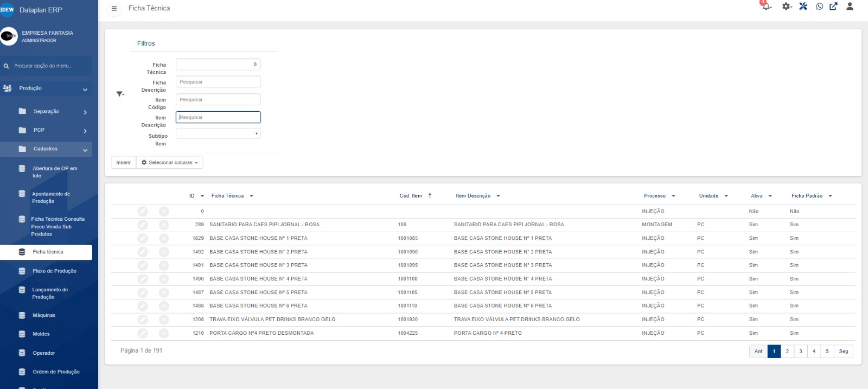Toggle the hamburger sidebar menu
Image resolution: width=868 pixels, height=389 pixels.
[114, 9]
